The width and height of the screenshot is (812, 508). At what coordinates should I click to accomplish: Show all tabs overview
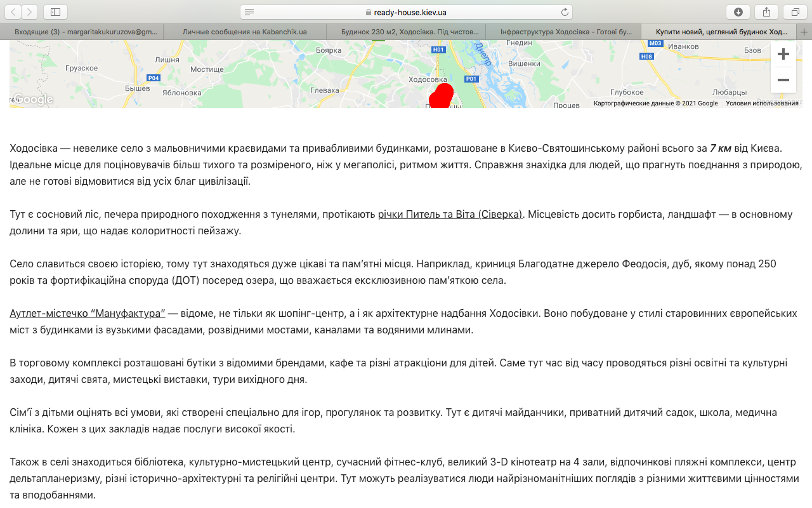click(795, 12)
